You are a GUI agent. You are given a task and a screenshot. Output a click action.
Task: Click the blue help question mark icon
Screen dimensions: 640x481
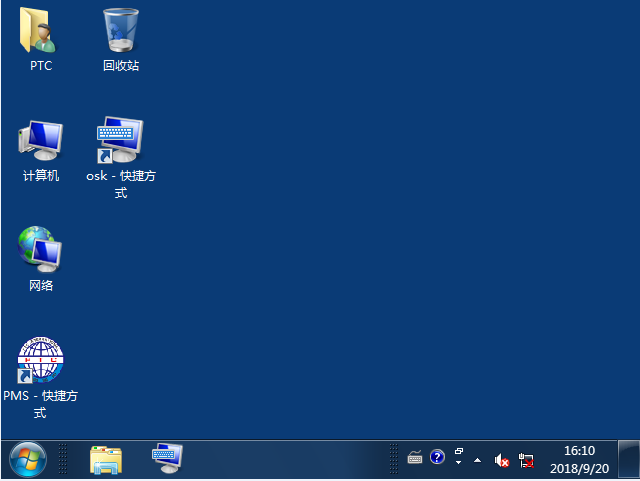[x=437, y=457]
